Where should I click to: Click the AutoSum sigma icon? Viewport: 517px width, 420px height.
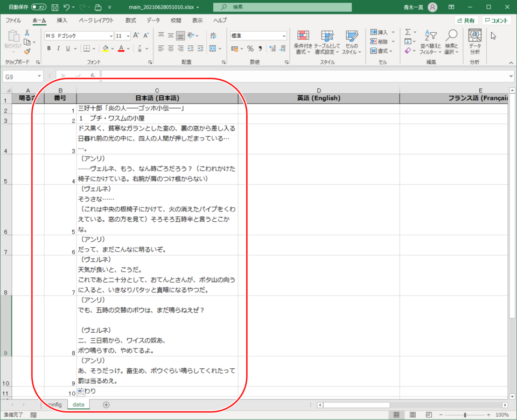408,32
